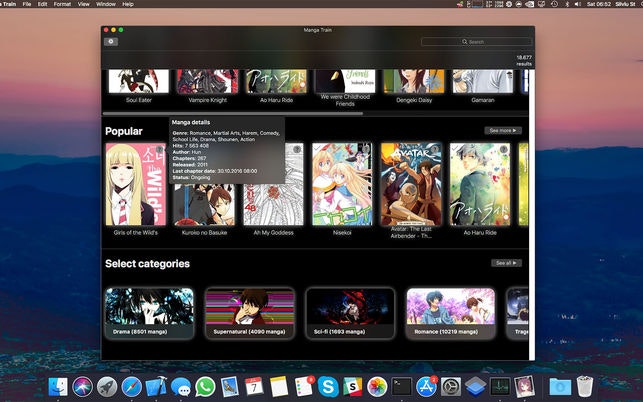This screenshot has width=643, height=402.
Task: Open Downloads folder in the dock
Action: click(x=560, y=387)
